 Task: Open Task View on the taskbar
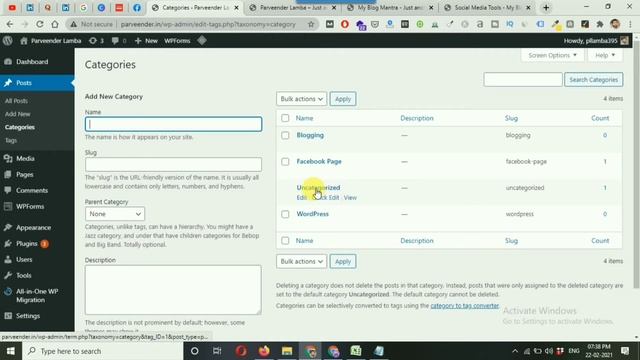(x=217, y=351)
